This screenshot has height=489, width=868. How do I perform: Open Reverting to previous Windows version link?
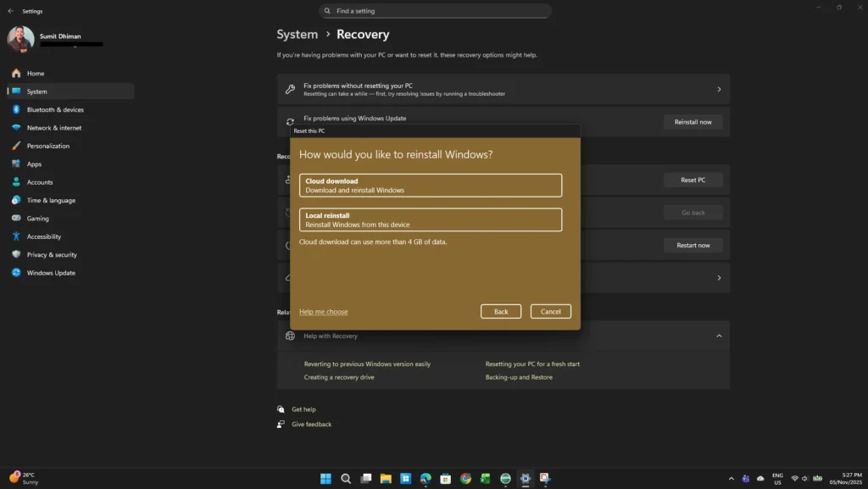[367, 364]
